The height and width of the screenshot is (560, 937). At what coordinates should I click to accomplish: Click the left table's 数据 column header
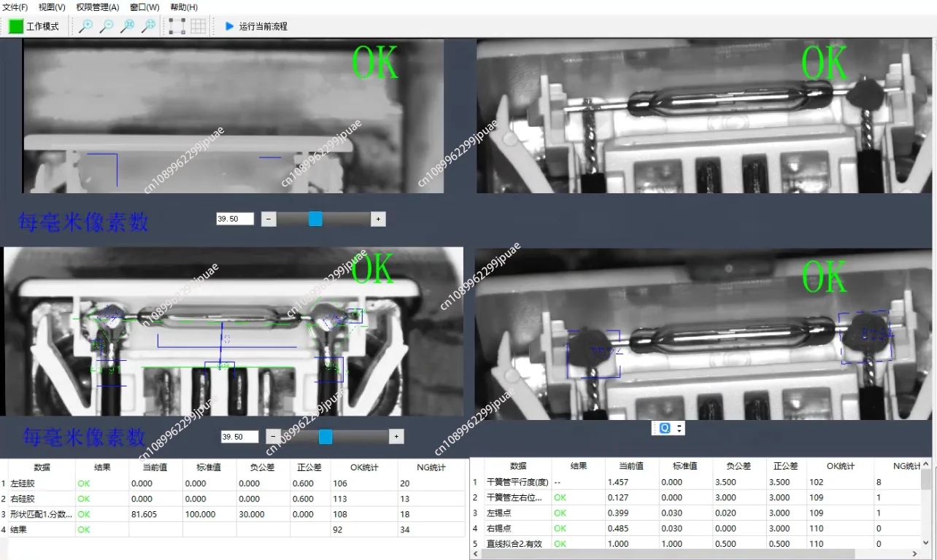(x=42, y=467)
